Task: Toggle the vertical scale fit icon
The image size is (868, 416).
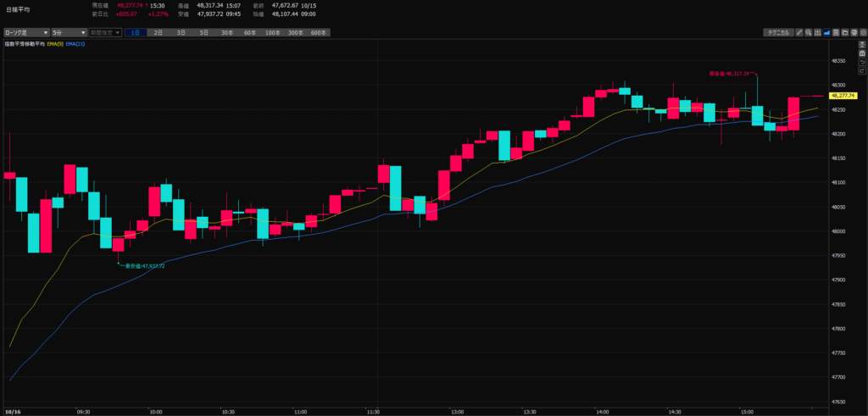Action: click(862, 44)
